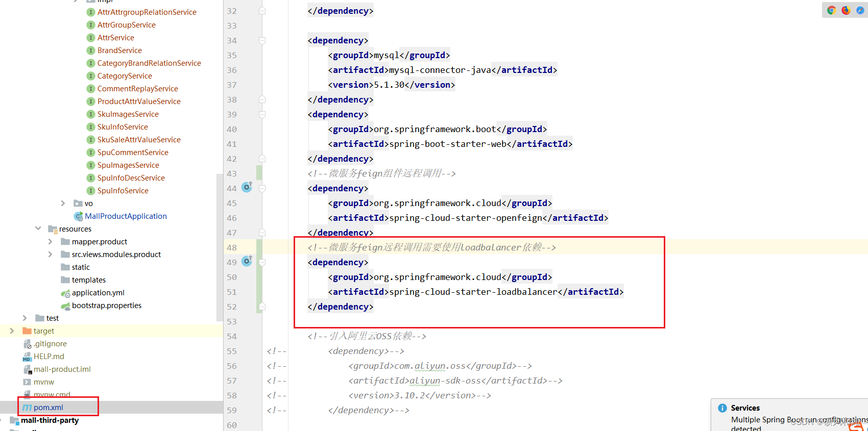Select the AttrAttrgroupRelationService interface icon
868x431 pixels.
click(x=91, y=12)
